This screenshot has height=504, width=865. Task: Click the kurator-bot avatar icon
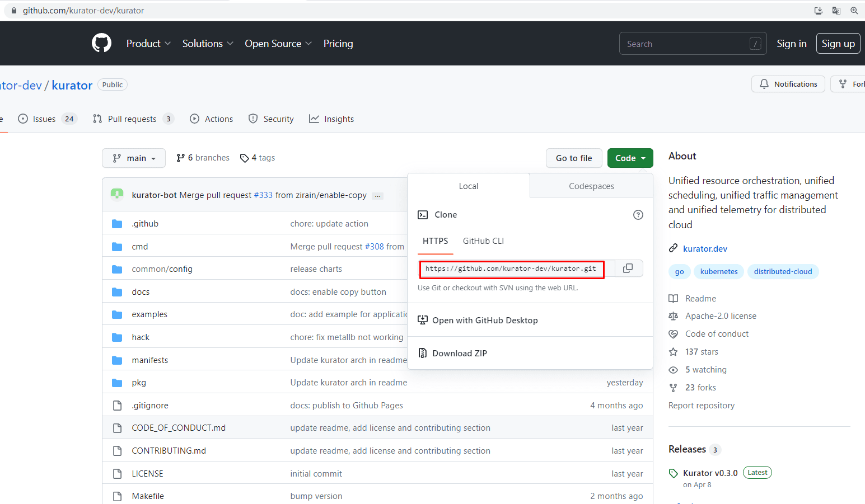tap(117, 195)
